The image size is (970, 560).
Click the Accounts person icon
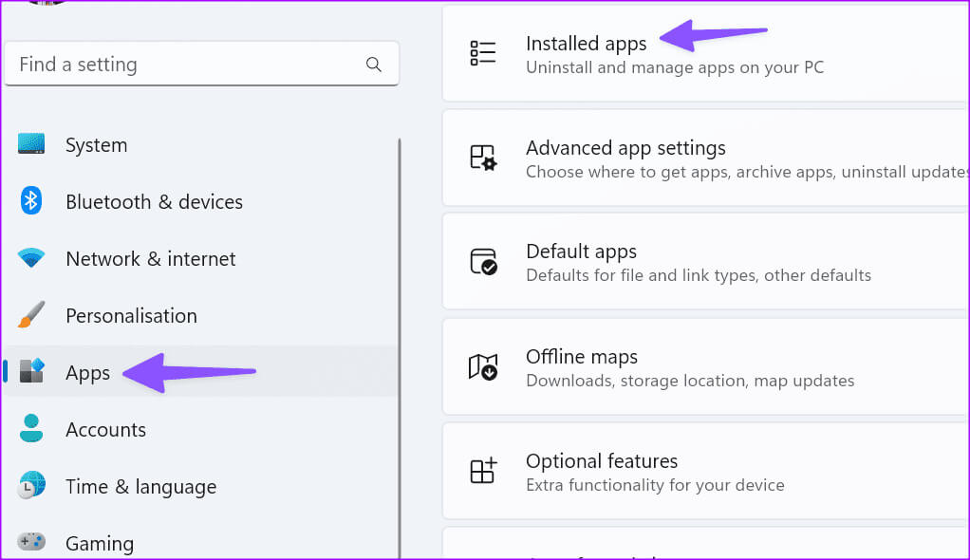coord(31,429)
